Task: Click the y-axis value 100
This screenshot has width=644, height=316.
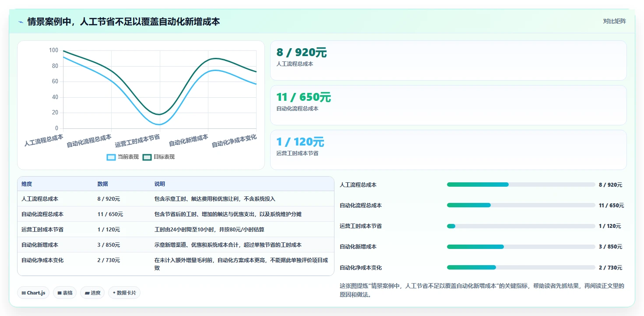Action: 53,50
